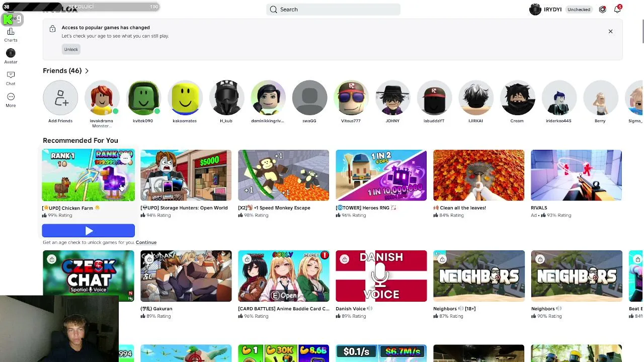Open the Charts page from the sidebar
The width and height of the screenshot is (644, 362).
[11, 35]
